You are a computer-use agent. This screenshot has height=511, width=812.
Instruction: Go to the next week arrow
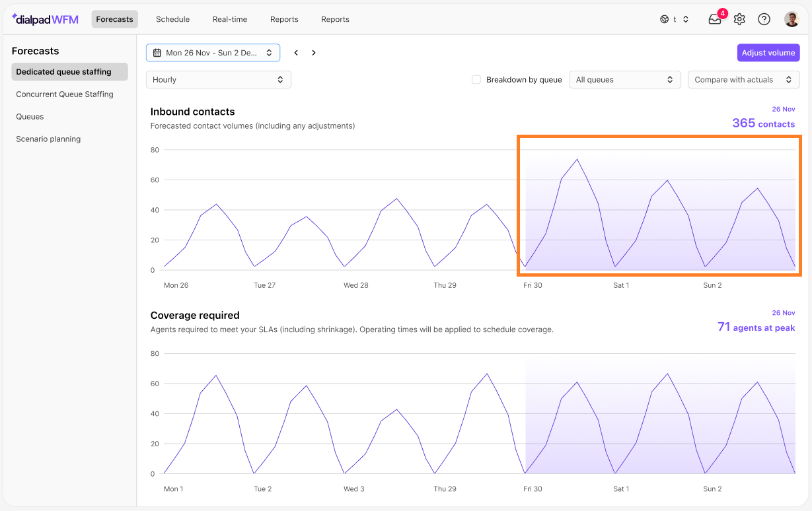(314, 53)
